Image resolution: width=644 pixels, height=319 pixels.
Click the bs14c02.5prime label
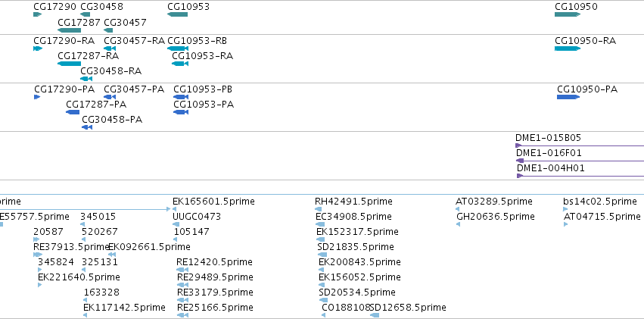(x=600, y=202)
